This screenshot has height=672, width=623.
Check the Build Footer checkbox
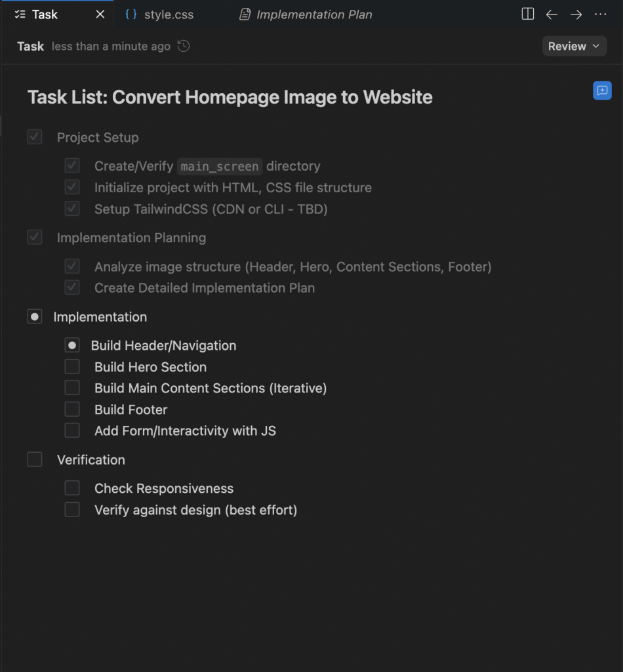[72, 409]
